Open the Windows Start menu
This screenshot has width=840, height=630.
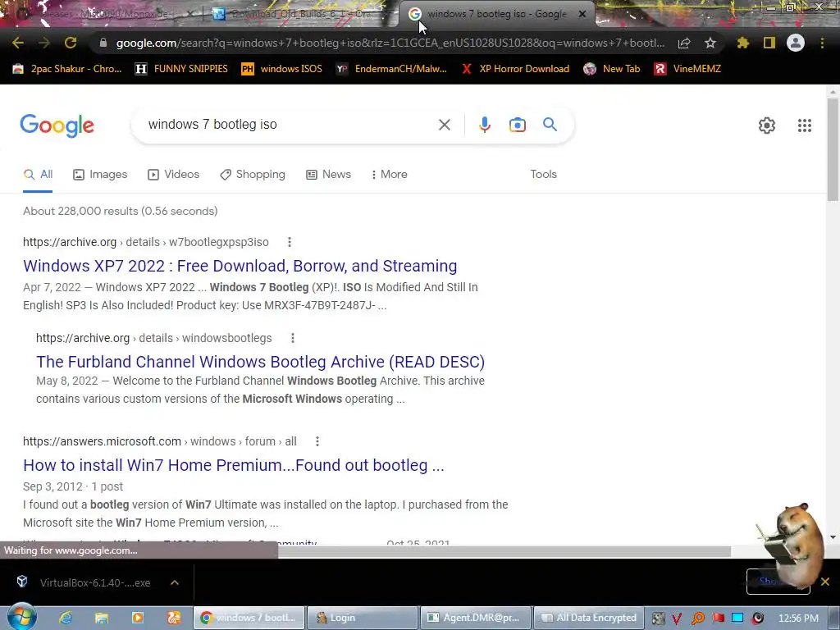click(x=21, y=617)
